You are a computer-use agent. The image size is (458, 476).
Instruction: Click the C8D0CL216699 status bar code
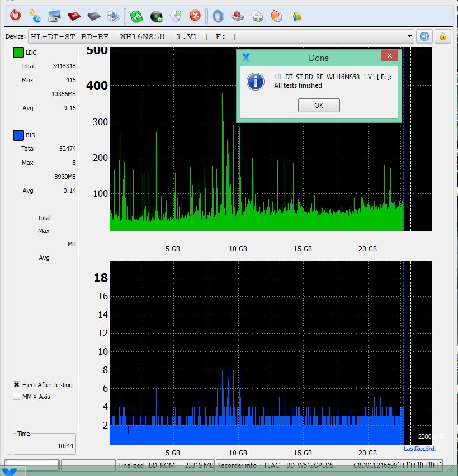[x=398, y=465]
